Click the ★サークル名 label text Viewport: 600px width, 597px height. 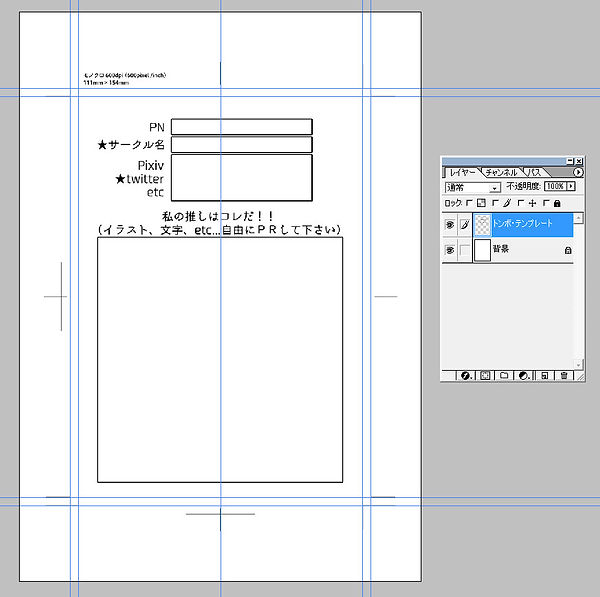[x=131, y=145]
